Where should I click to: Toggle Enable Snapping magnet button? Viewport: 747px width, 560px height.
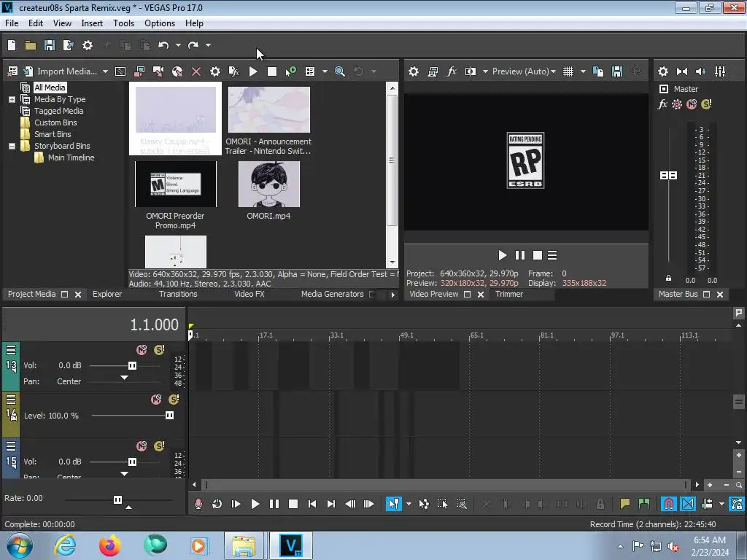click(x=668, y=504)
